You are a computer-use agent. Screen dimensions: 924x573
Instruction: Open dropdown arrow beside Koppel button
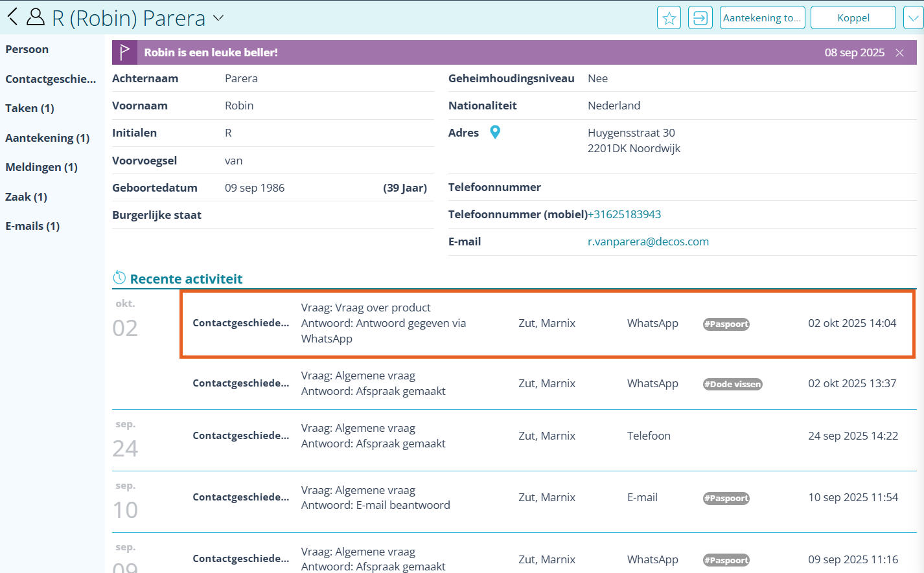click(912, 18)
